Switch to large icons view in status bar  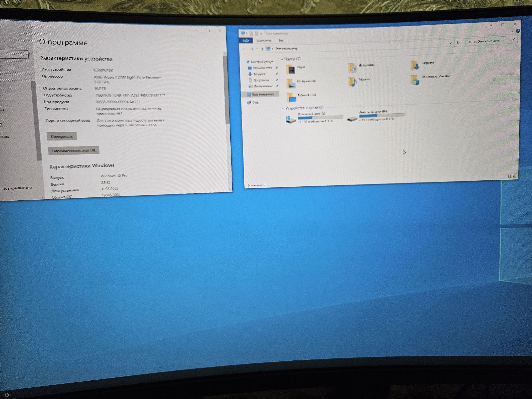515,176
